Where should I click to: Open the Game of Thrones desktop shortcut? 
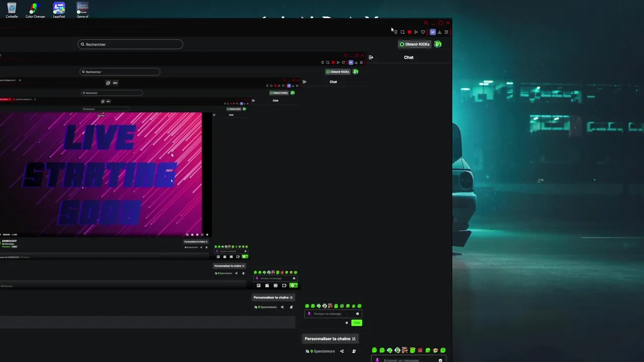click(x=83, y=10)
